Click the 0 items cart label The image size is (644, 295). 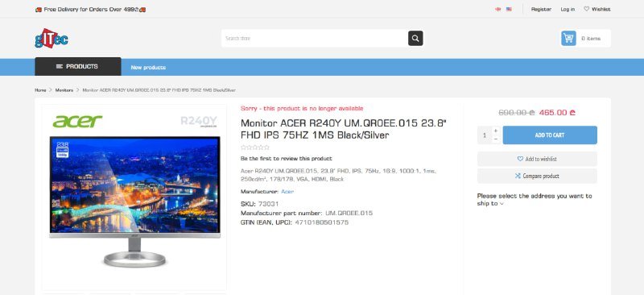click(x=591, y=38)
